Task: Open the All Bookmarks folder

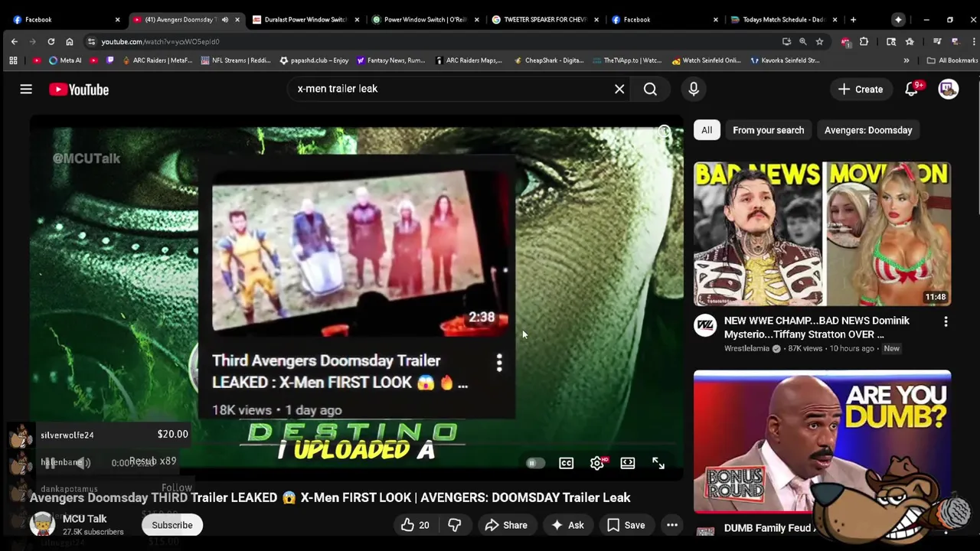Action: 952,60
